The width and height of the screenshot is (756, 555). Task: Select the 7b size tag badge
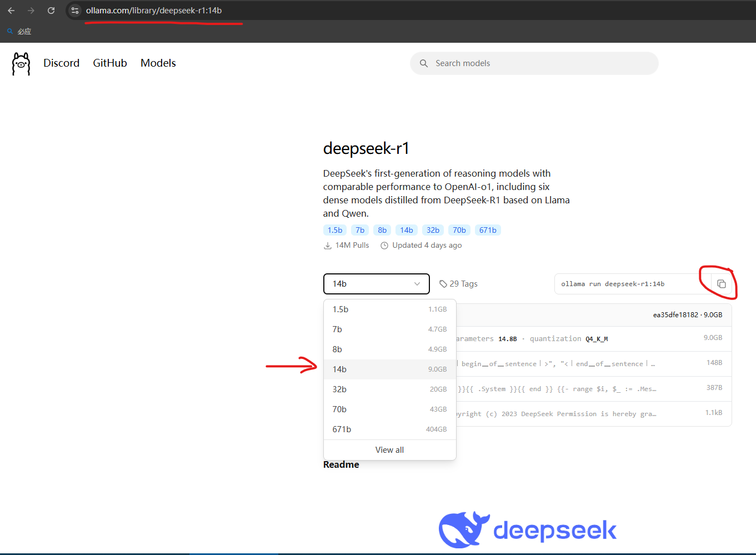click(360, 230)
